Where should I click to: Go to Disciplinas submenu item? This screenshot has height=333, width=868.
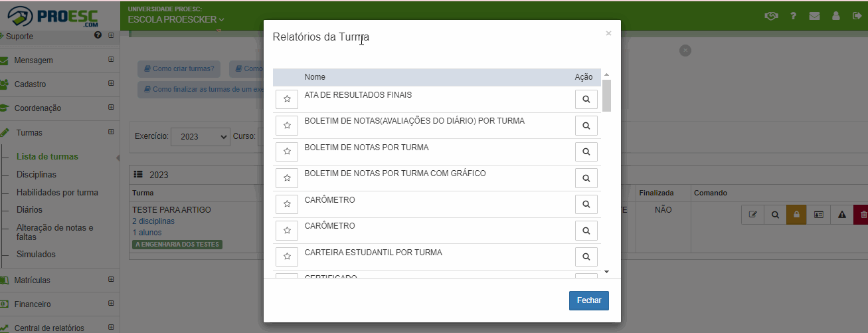coord(37,175)
